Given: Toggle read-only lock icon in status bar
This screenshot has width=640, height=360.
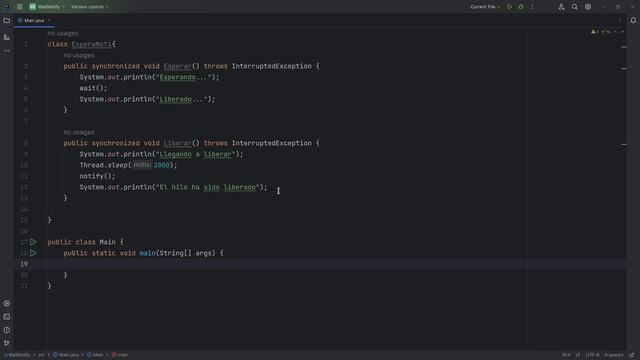Looking at the screenshot, I should (x=632, y=355).
